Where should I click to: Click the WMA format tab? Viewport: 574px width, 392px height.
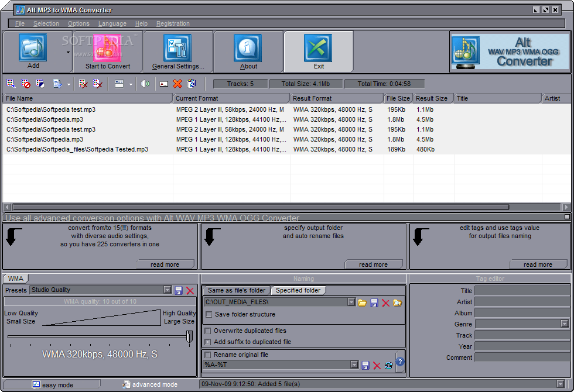point(16,278)
